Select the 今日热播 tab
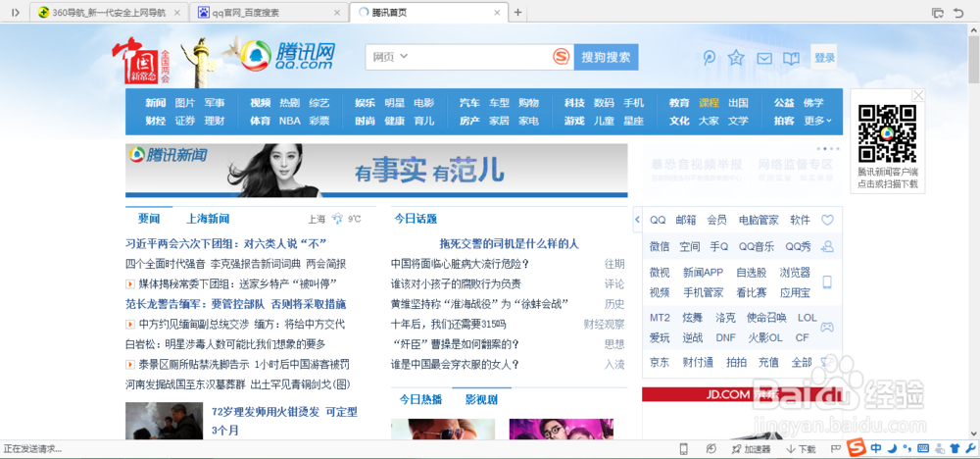The height and width of the screenshot is (459, 980). pyautogui.click(x=420, y=399)
